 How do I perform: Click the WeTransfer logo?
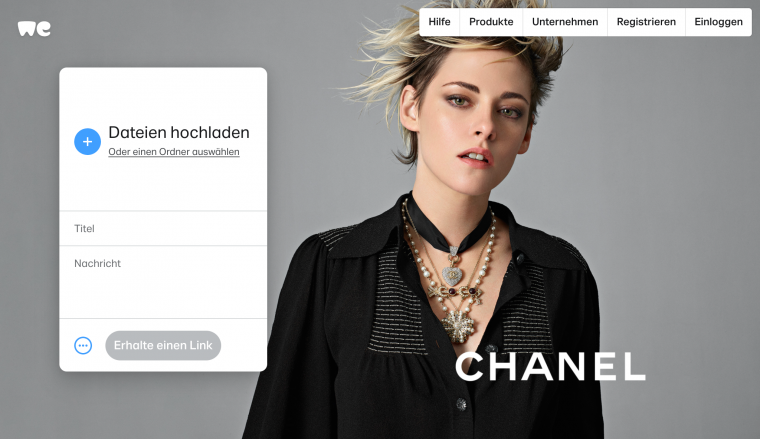point(34,29)
